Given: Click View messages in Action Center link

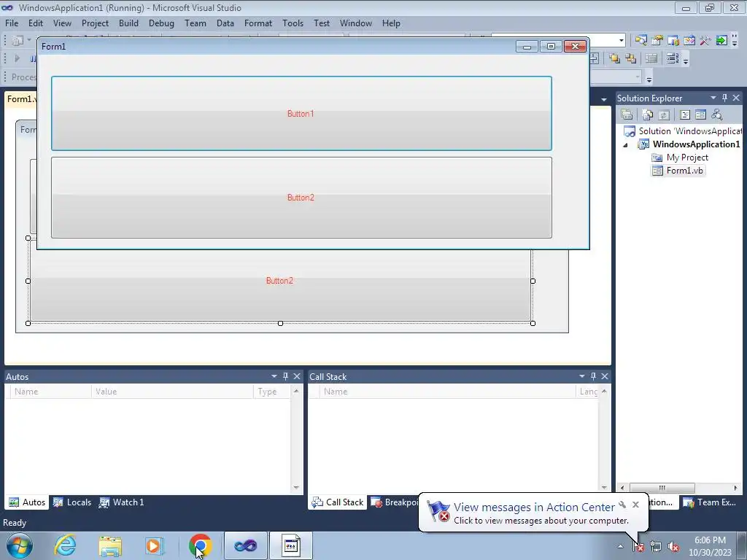Looking at the screenshot, I should pos(534,507).
